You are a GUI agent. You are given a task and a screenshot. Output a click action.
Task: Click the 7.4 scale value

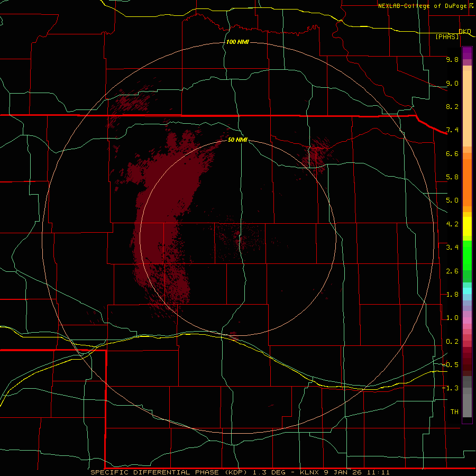[x=452, y=130]
